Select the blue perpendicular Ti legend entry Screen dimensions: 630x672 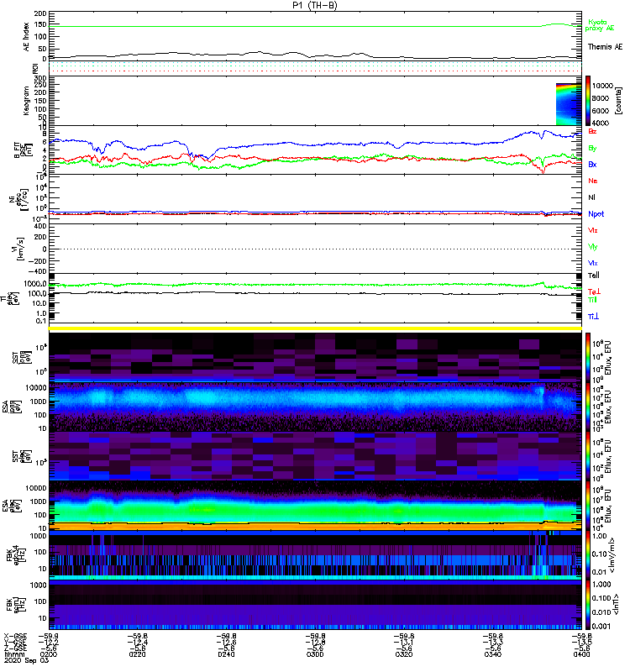click(593, 317)
